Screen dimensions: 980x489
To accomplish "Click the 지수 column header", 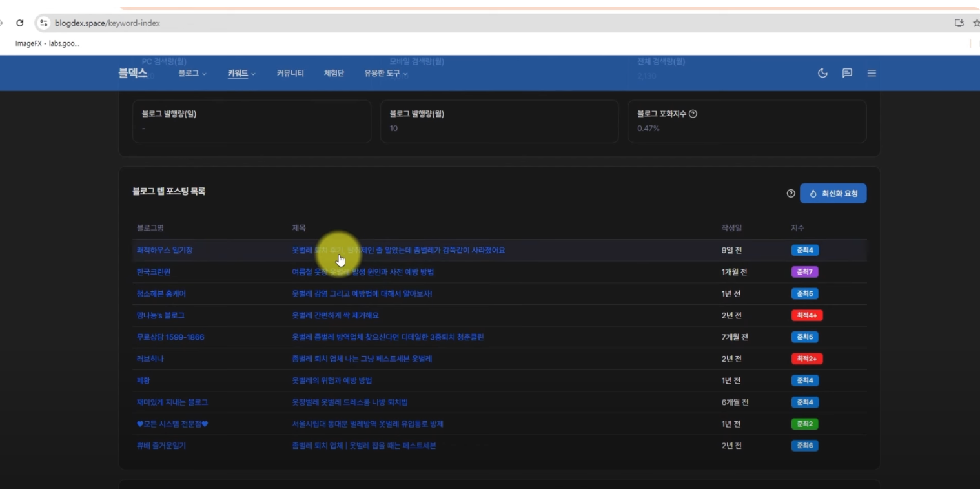I will coord(798,228).
